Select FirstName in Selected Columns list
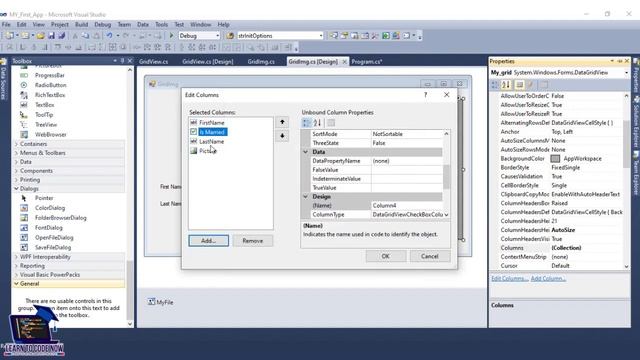Viewport: 640px width, 360px height. 211,122
